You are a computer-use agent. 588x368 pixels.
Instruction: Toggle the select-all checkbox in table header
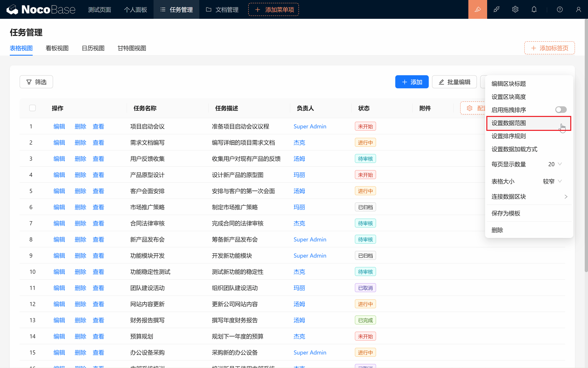pyautogui.click(x=32, y=108)
